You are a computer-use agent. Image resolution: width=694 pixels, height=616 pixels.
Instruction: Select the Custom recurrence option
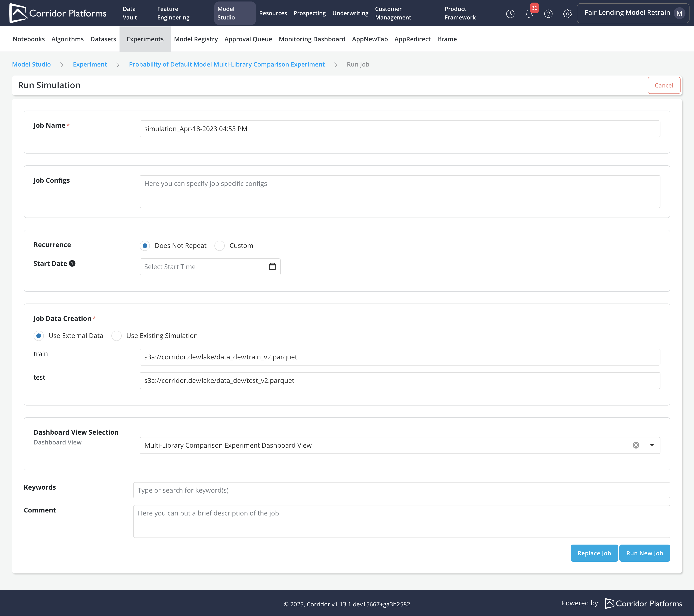click(220, 246)
